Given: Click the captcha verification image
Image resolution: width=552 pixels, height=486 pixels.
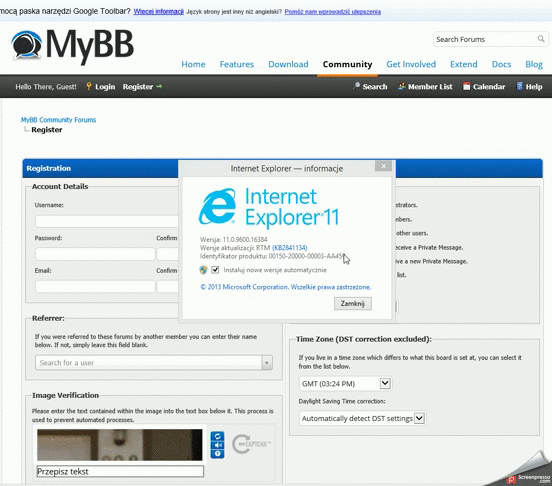Looking at the screenshot, I should click(120, 445).
